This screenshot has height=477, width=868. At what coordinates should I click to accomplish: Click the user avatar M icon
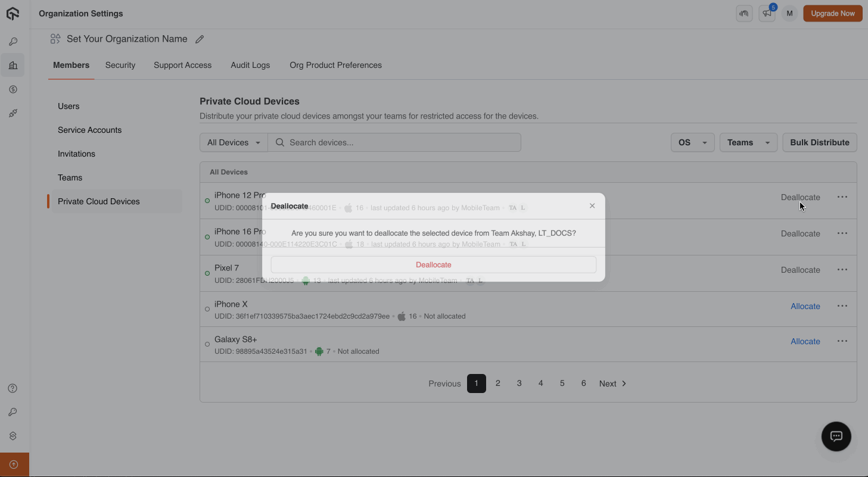[x=789, y=13]
